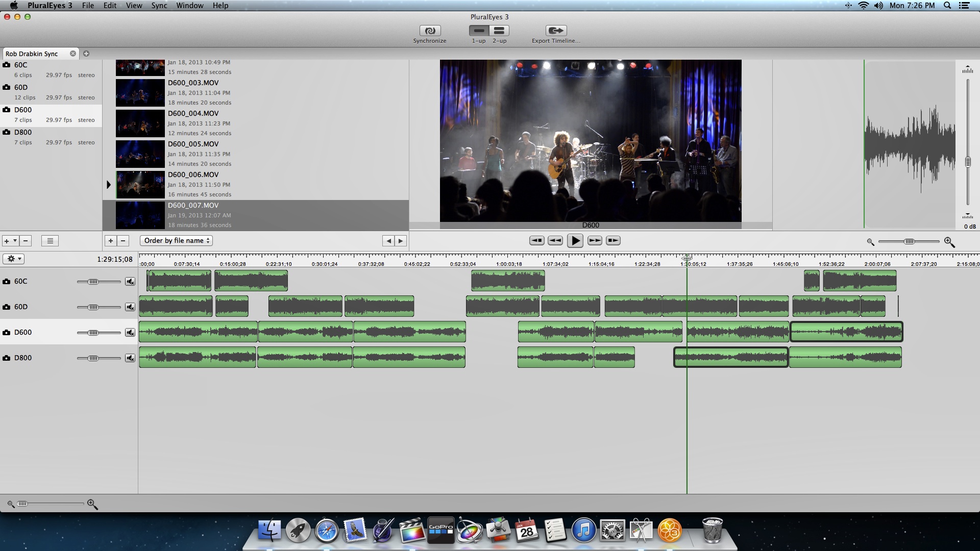Open the View menu
The width and height of the screenshot is (980, 551).
click(134, 5)
